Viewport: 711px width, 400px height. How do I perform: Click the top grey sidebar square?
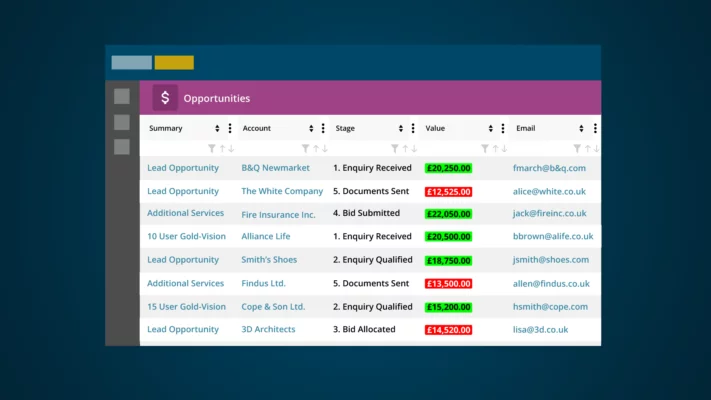(x=122, y=96)
